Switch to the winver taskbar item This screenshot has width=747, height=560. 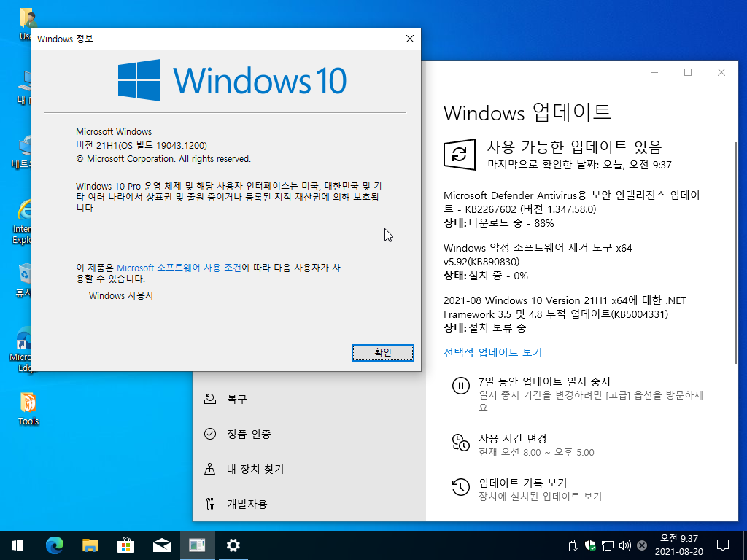(x=197, y=545)
